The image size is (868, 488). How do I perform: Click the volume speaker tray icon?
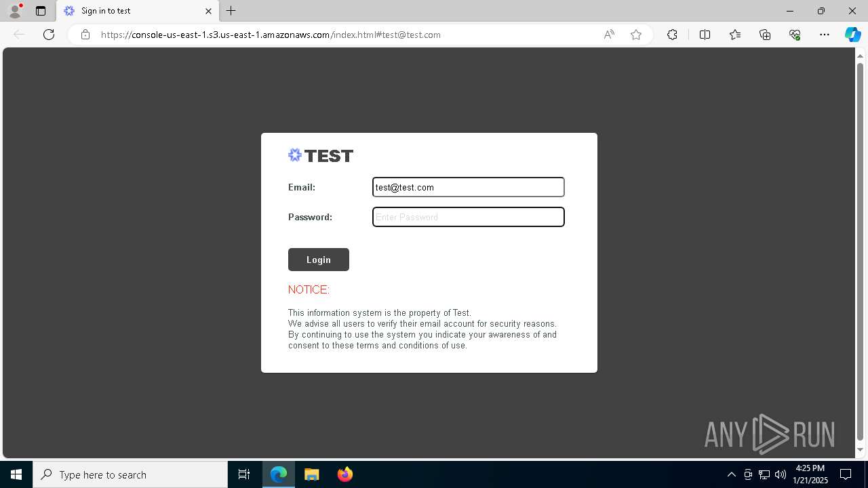tap(781, 474)
